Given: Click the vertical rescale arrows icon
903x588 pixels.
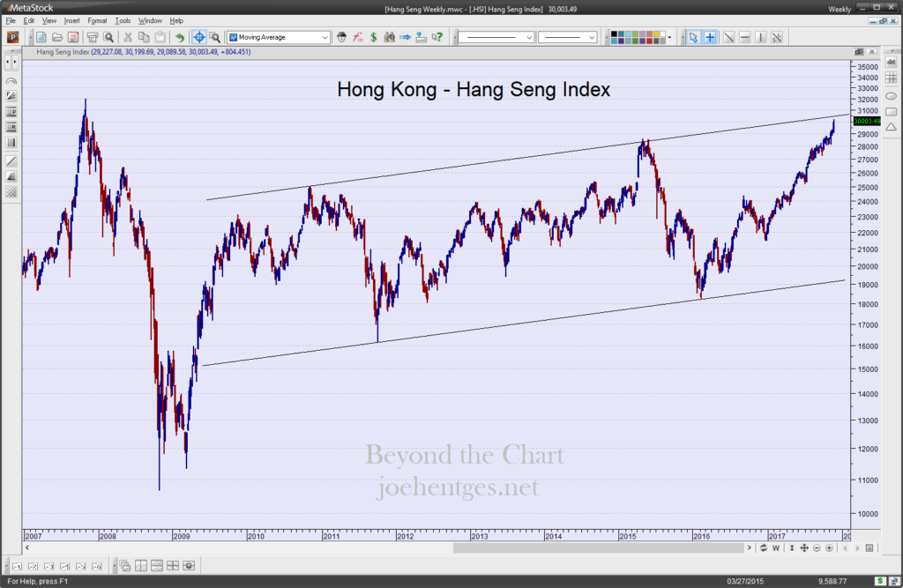Looking at the screenshot, I should [792, 547].
